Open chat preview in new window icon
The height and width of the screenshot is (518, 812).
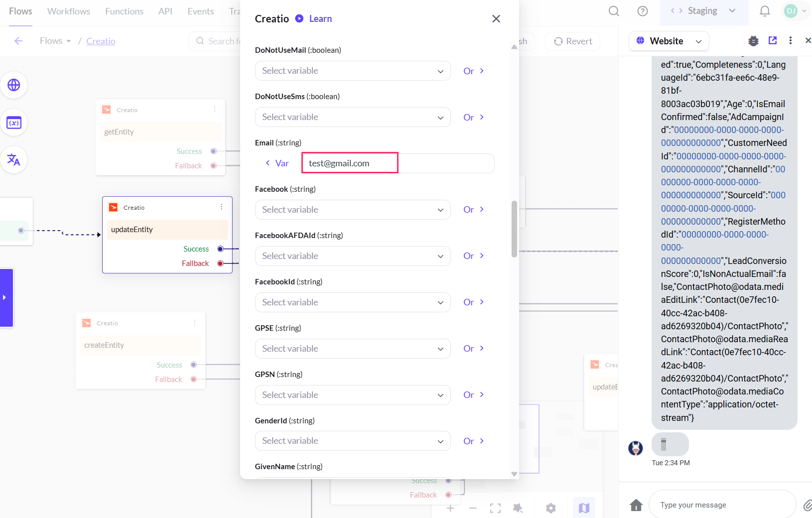(773, 41)
